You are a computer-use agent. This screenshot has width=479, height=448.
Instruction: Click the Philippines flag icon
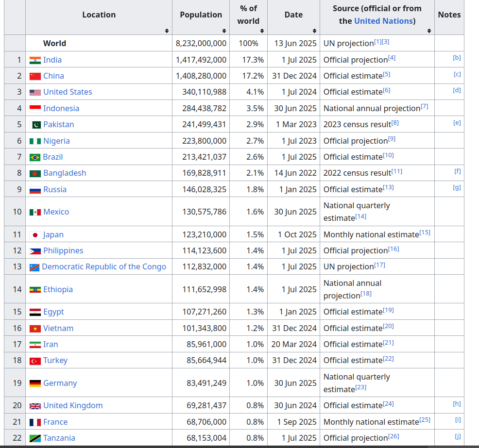pos(35,251)
